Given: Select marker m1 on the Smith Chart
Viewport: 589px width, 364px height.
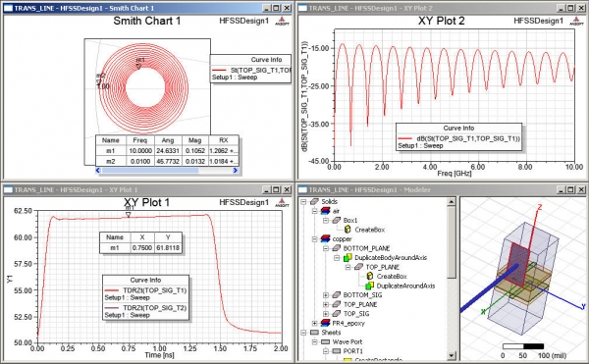Looking at the screenshot, I should click(138, 67).
